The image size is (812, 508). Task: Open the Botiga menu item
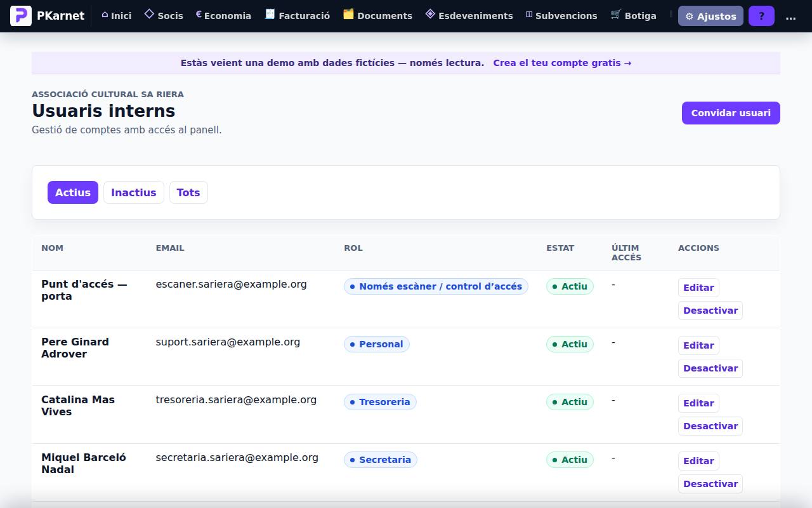pos(633,16)
